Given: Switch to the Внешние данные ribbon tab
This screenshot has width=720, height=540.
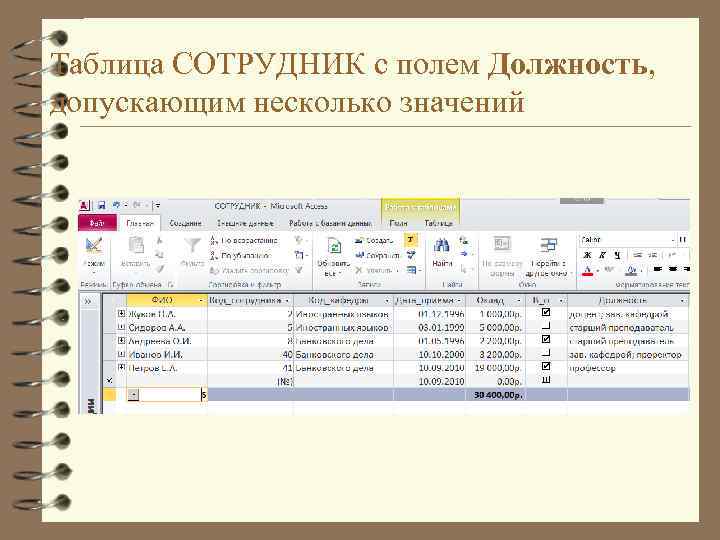Looking at the screenshot, I should point(245,223).
